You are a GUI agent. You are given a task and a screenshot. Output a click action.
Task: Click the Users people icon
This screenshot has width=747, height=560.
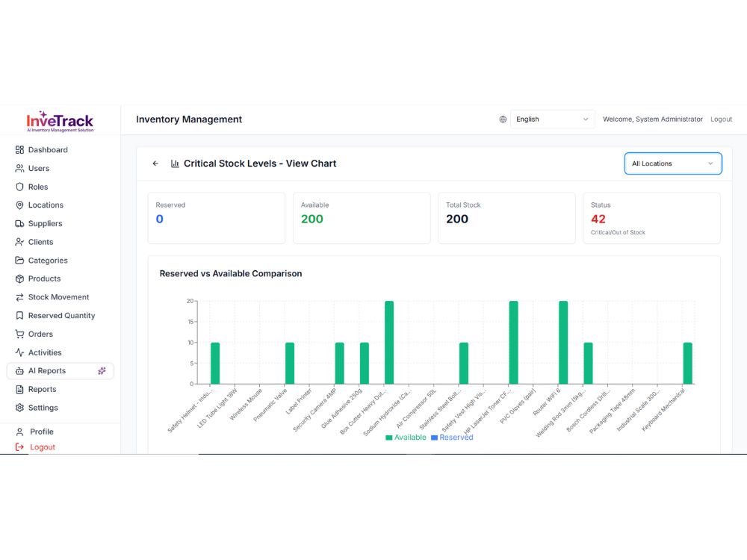tap(19, 169)
